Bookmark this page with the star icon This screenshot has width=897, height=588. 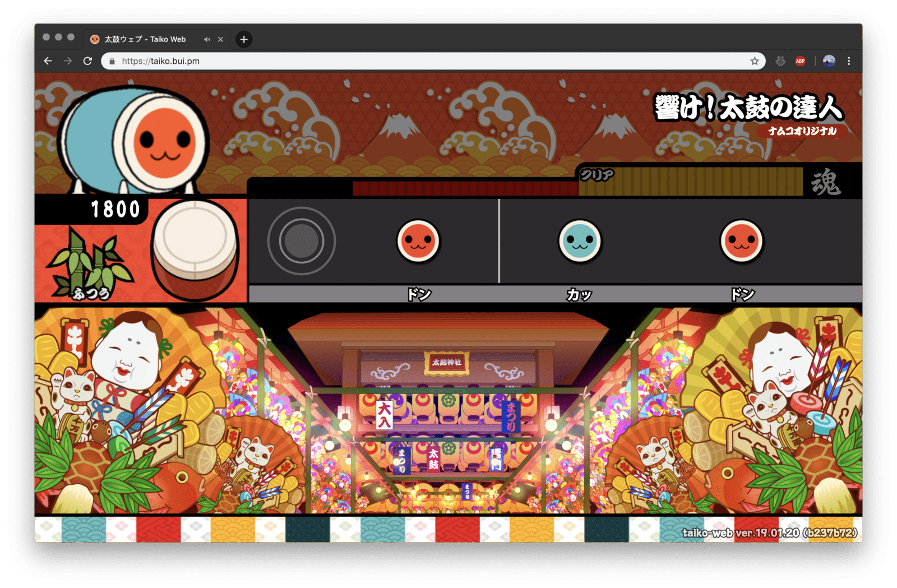[x=755, y=61]
